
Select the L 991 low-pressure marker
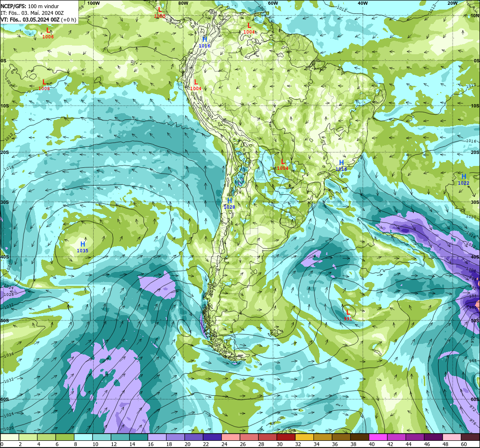348,315
